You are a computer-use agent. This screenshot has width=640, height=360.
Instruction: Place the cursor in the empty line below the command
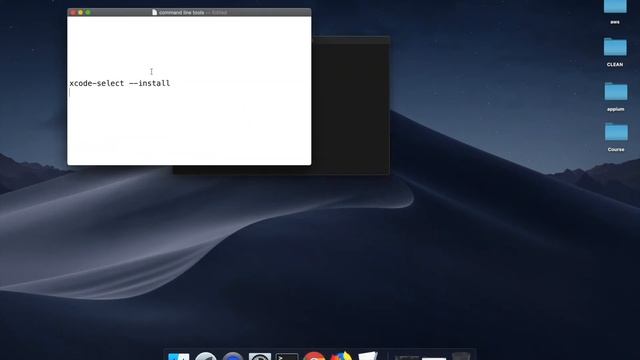coord(189,93)
